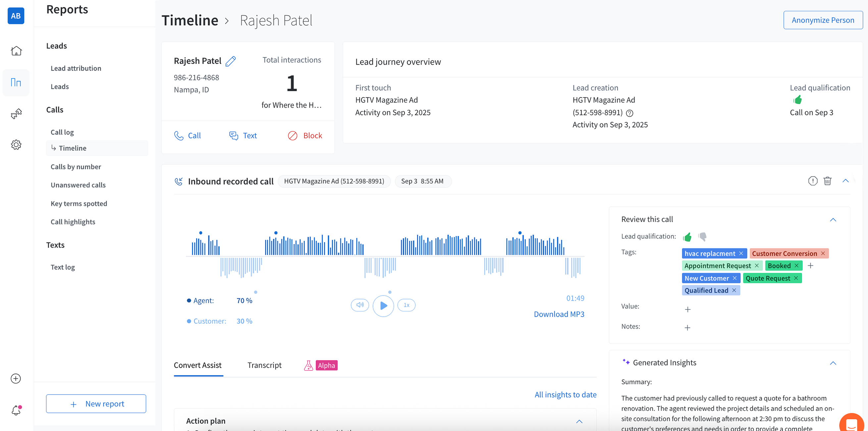868x431 pixels.
Task: Open the notifications bell icon
Action: click(x=16, y=410)
